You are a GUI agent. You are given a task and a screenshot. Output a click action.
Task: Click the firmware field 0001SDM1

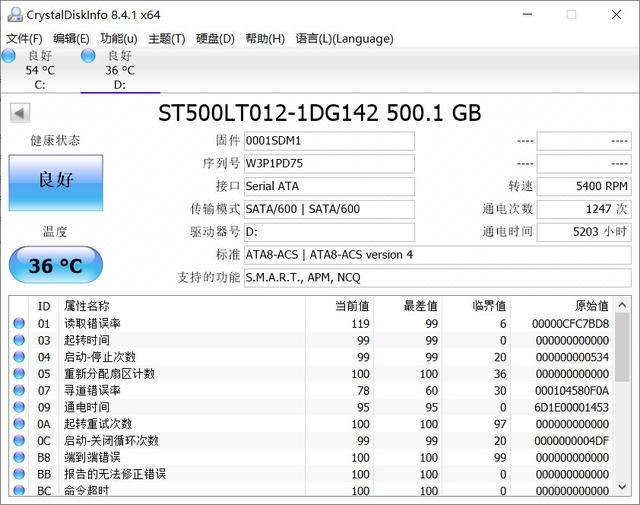click(x=329, y=141)
